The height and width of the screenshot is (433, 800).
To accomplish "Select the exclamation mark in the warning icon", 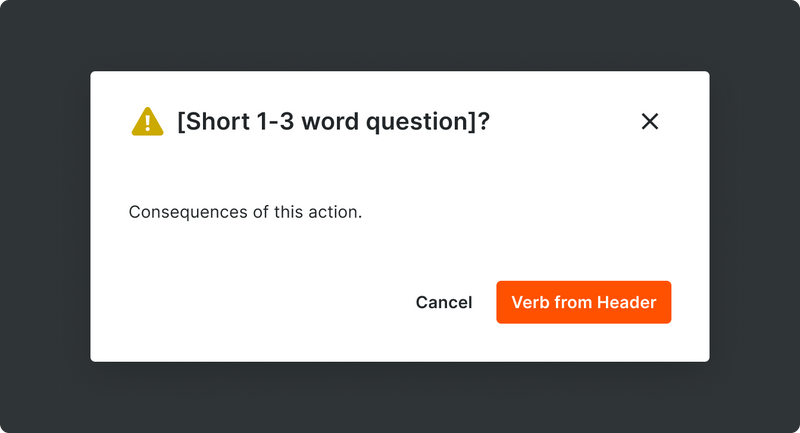I will coord(147,123).
